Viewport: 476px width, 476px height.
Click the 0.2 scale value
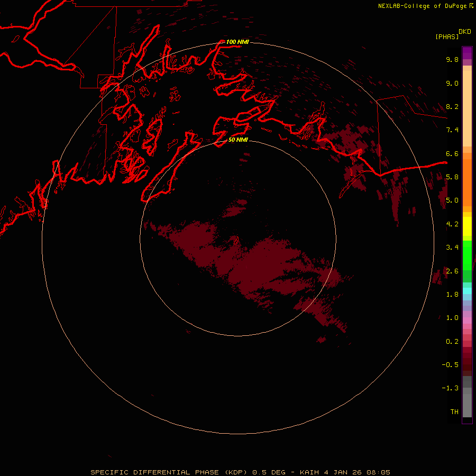[452, 342]
